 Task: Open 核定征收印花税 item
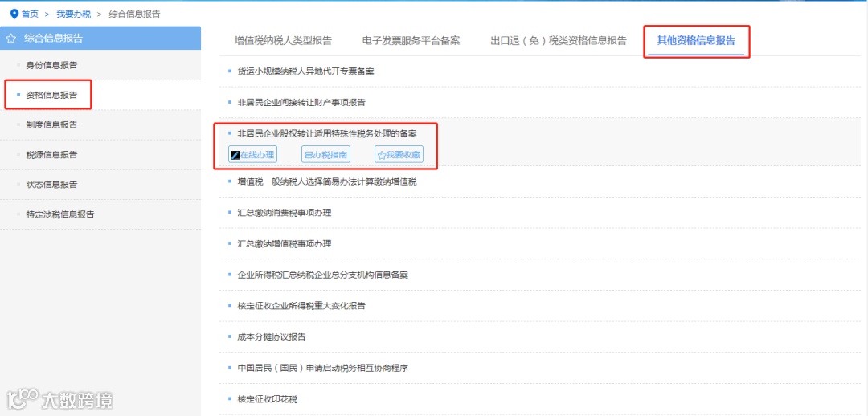pos(267,399)
